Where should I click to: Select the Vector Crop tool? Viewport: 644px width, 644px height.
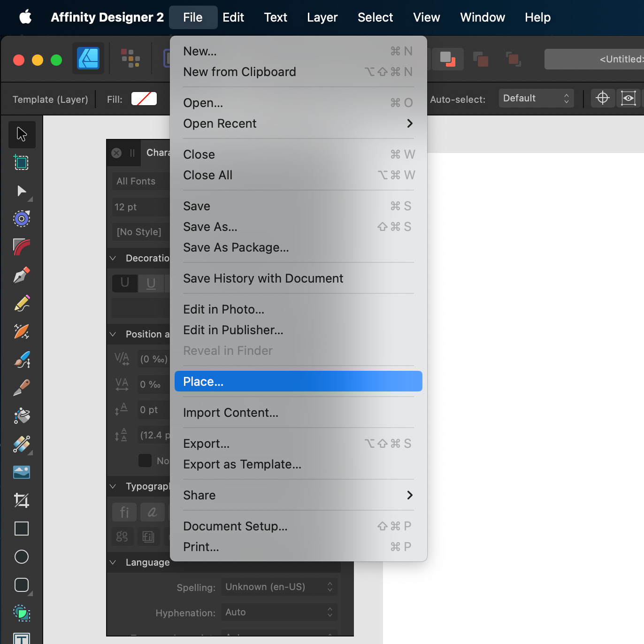click(x=22, y=500)
